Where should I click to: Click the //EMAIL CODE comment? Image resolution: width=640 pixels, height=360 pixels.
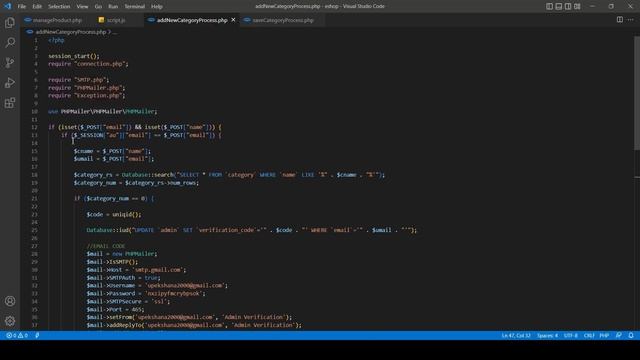click(x=106, y=246)
